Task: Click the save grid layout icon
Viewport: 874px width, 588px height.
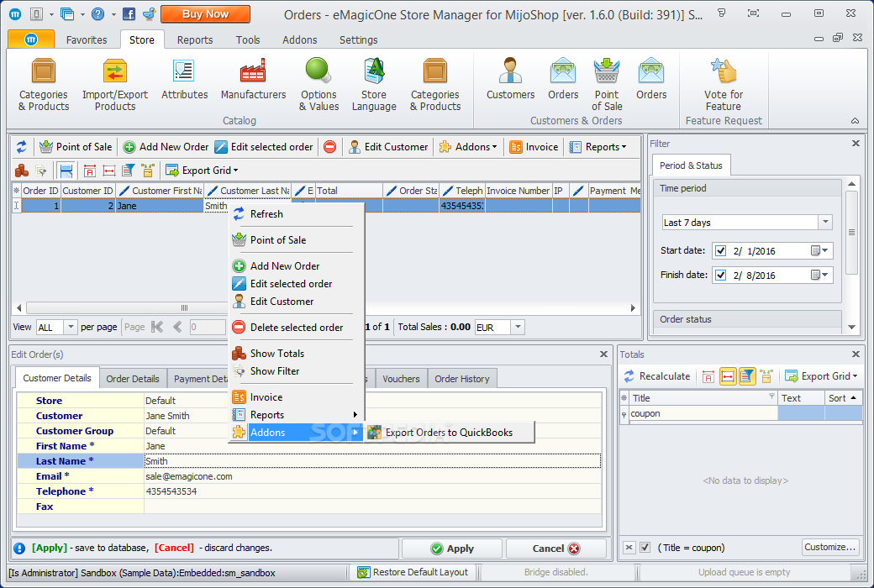Action: (x=66, y=171)
